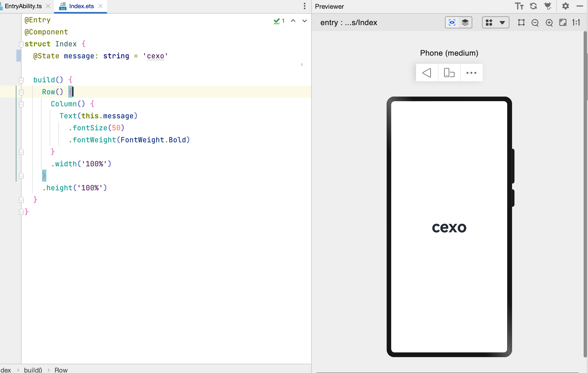Go to next highlighted problem arrow

pos(305,21)
